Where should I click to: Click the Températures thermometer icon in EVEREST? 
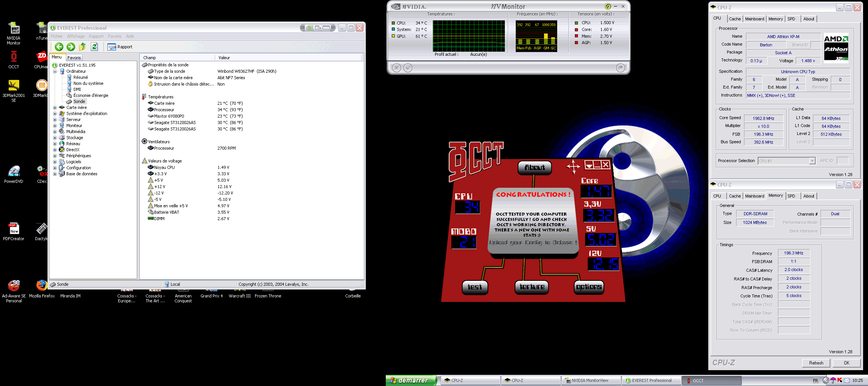click(x=144, y=97)
